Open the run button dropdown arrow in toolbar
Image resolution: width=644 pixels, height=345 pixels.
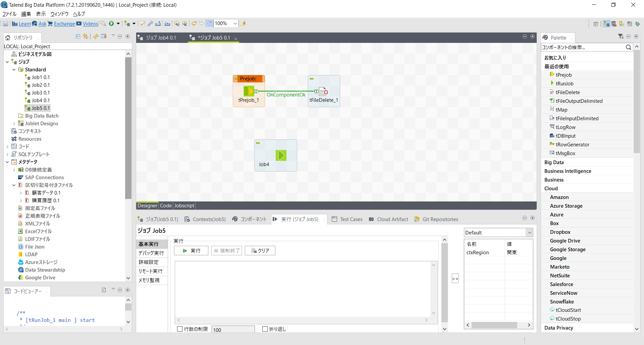pyautogui.click(x=118, y=23)
